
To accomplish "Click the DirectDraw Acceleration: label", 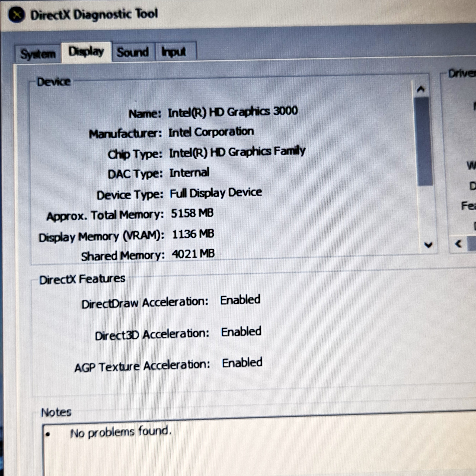I will tap(145, 303).
